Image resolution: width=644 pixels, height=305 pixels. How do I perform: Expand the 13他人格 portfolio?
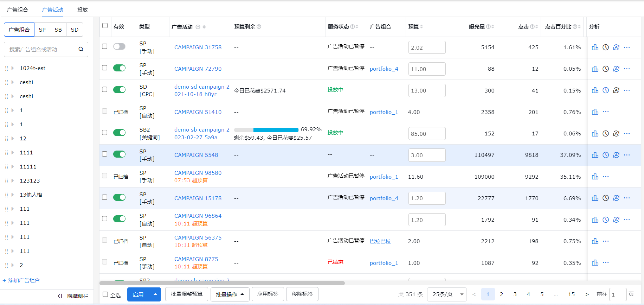tap(13, 195)
